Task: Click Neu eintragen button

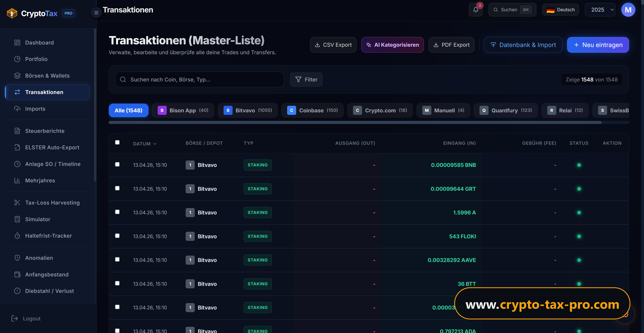Action: [598, 45]
